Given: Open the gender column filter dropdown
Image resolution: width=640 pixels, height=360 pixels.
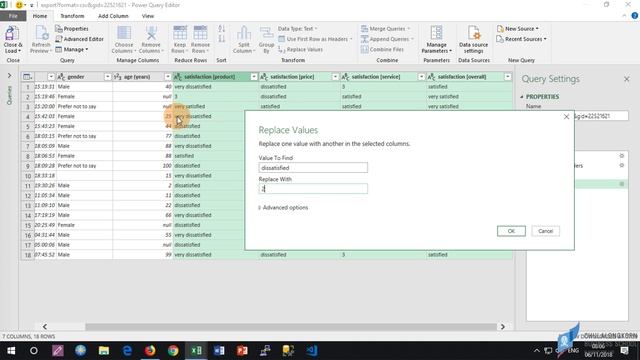Looking at the screenshot, I should coord(107,77).
